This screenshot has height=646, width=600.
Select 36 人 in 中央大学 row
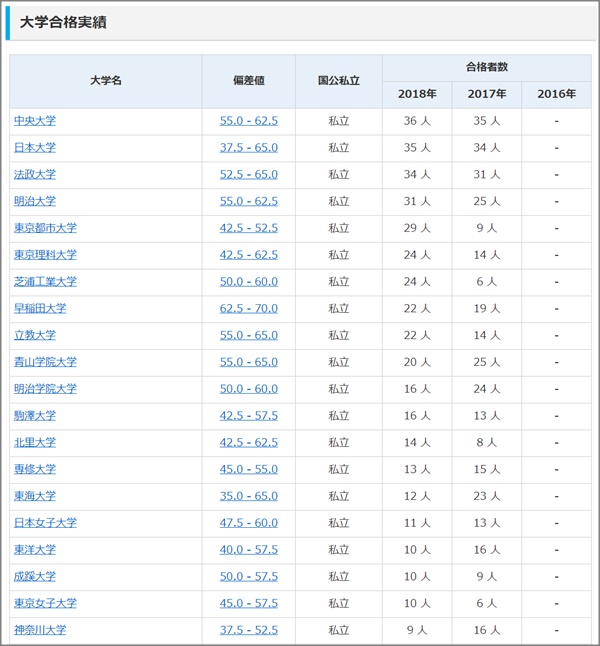[x=417, y=121]
